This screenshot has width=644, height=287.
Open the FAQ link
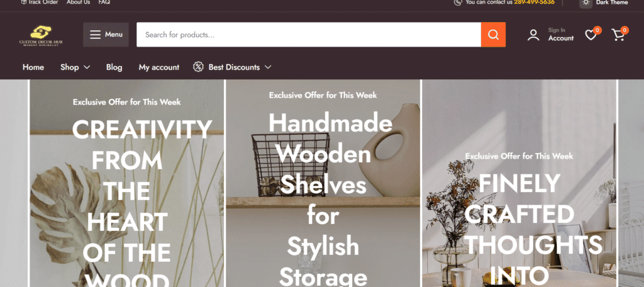pos(104,3)
